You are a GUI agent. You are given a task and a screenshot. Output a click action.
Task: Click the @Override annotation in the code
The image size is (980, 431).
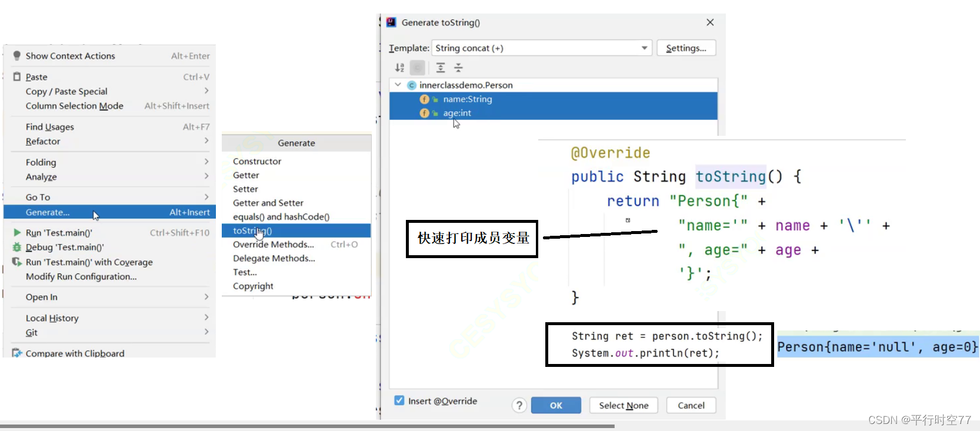(x=611, y=153)
